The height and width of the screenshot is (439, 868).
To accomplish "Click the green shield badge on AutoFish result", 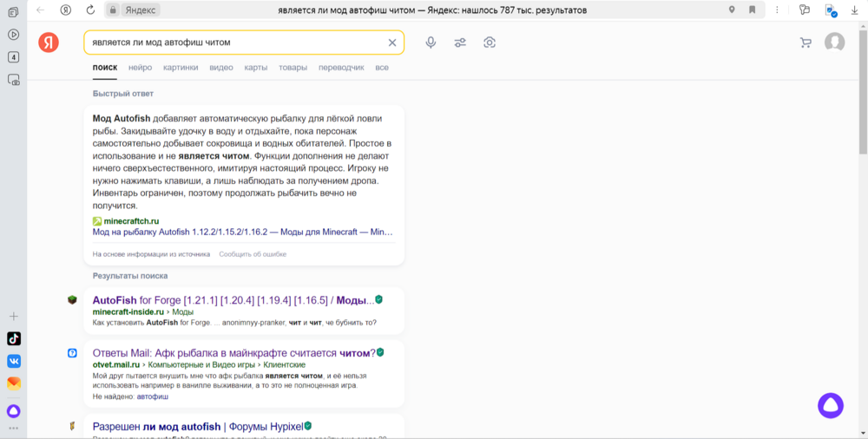I will [x=378, y=299].
